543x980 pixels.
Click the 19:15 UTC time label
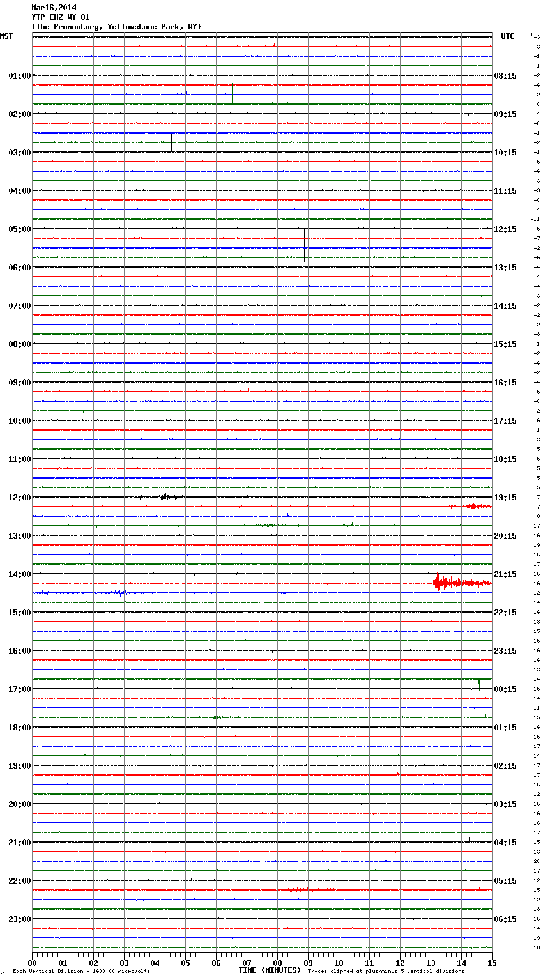coord(505,498)
